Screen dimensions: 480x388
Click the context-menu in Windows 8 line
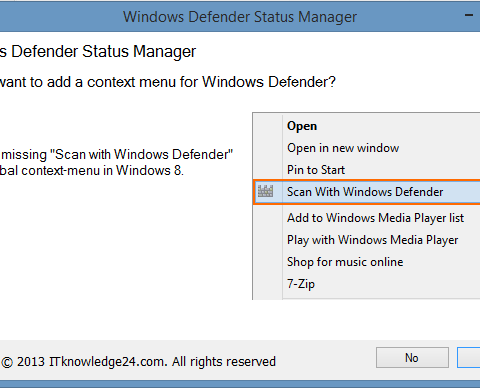pyautogui.click(x=92, y=171)
